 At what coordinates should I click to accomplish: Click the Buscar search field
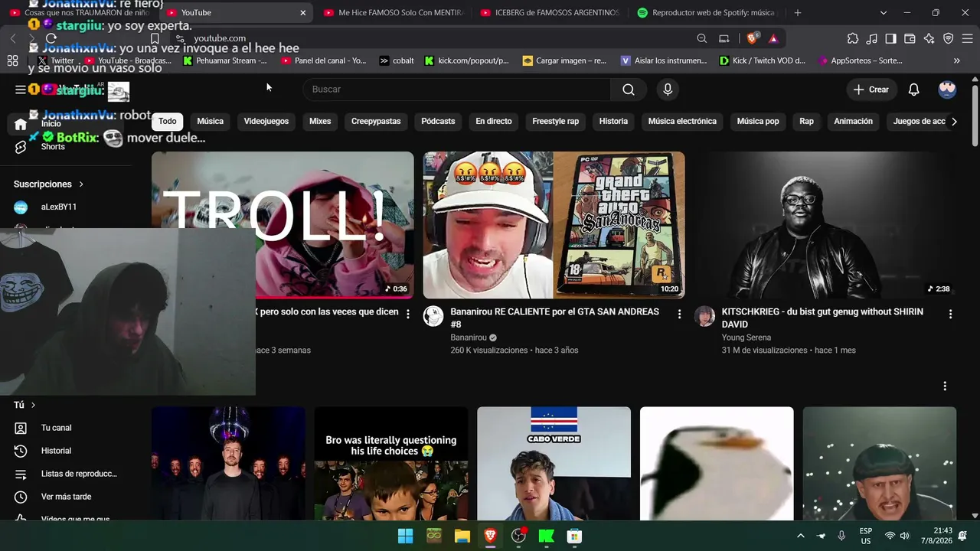pos(457,90)
